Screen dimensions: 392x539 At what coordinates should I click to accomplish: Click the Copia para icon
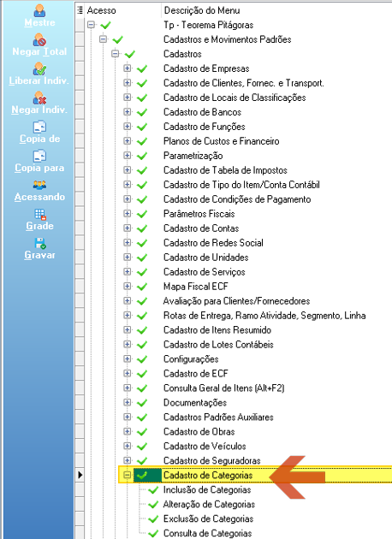(39, 156)
